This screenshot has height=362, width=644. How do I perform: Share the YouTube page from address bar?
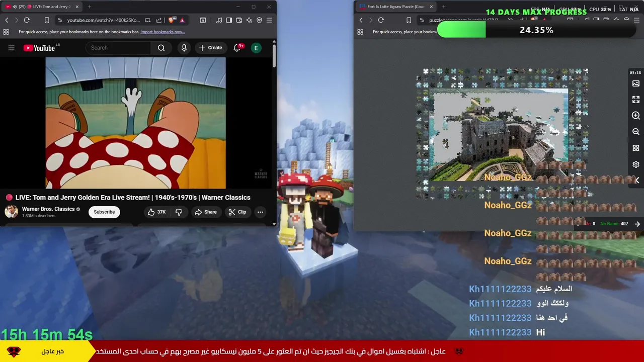[x=159, y=20]
